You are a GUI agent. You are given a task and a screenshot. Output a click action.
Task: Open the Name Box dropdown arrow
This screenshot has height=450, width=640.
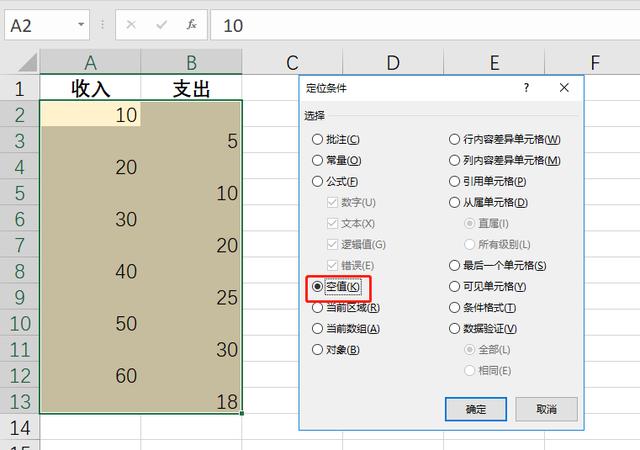point(81,25)
